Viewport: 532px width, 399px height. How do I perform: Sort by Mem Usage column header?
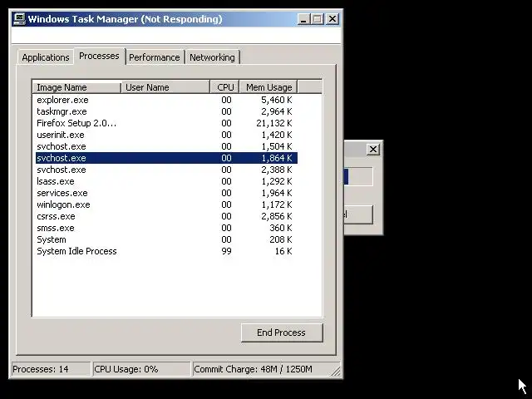tap(268, 87)
